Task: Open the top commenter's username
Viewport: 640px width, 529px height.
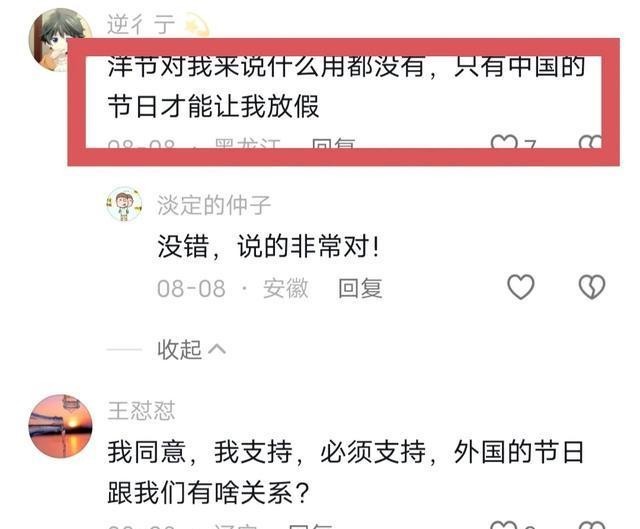Action: click(141, 24)
